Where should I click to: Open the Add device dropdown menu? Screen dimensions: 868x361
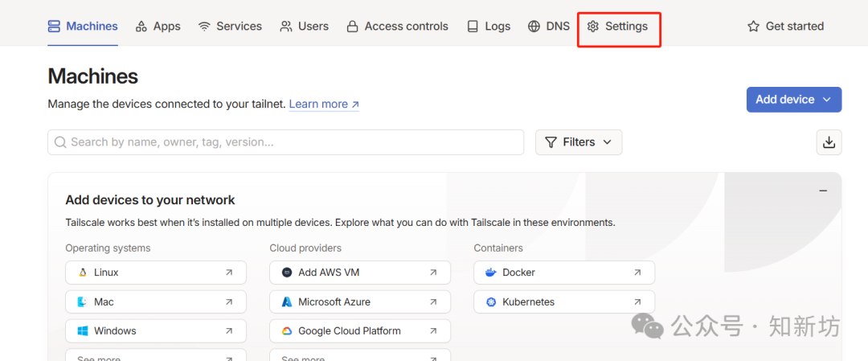(793, 100)
